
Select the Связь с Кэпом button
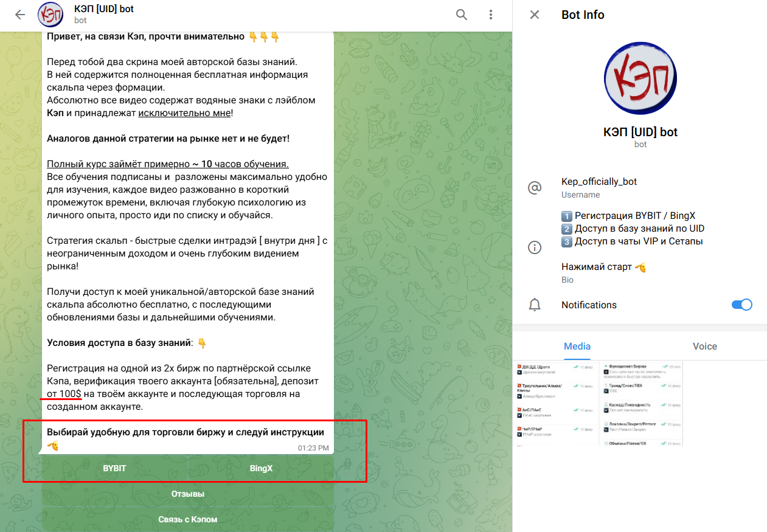pyautogui.click(x=188, y=519)
